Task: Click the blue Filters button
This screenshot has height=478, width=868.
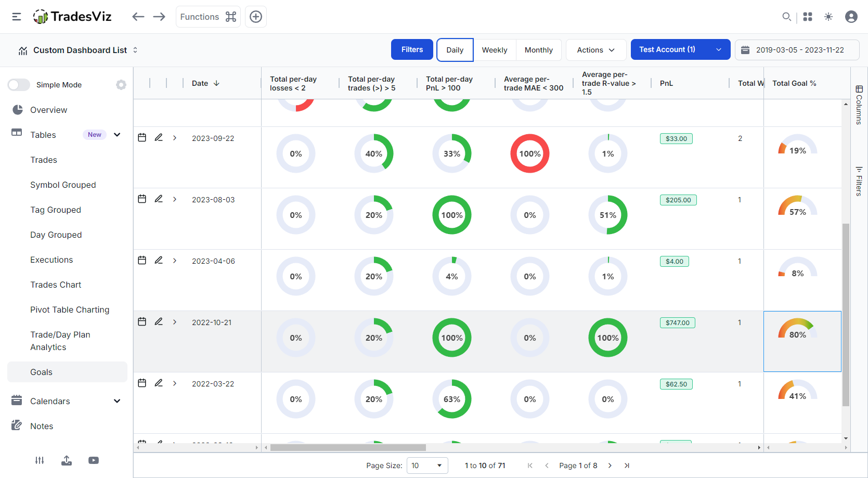Action: pyautogui.click(x=412, y=49)
